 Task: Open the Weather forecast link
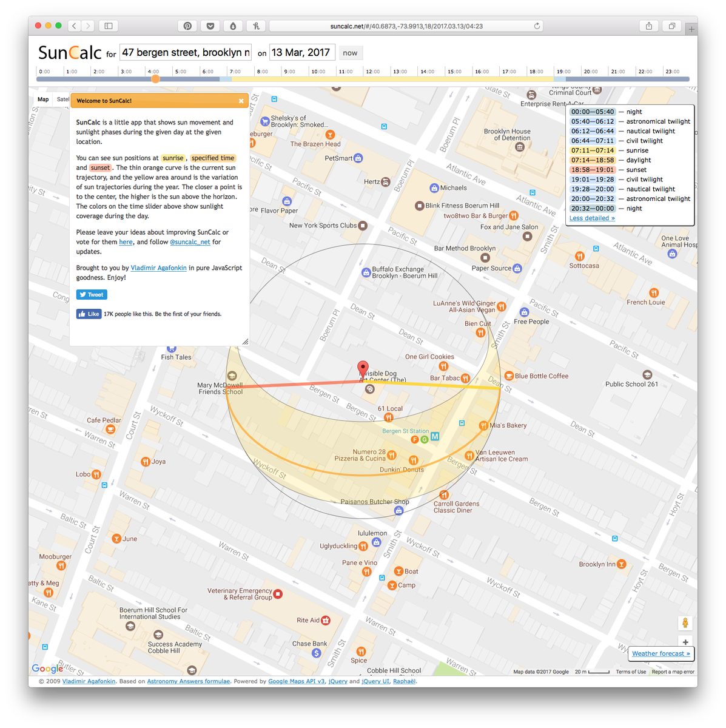point(660,653)
